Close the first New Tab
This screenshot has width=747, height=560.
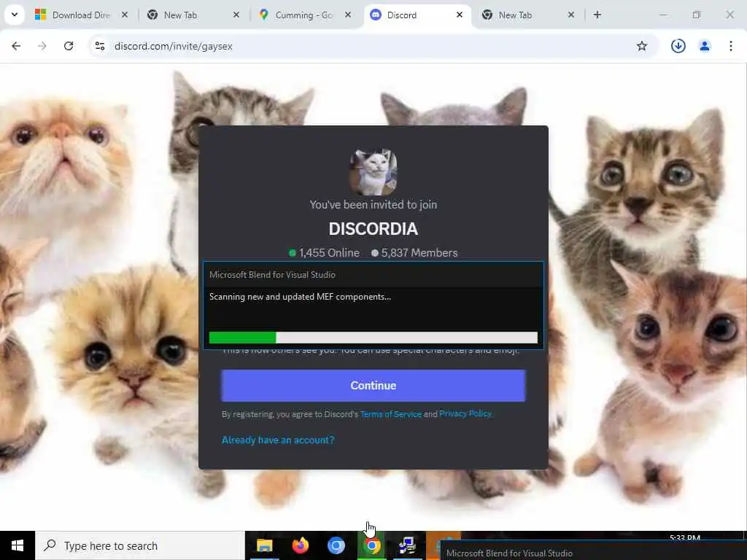pyautogui.click(x=236, y=15)
